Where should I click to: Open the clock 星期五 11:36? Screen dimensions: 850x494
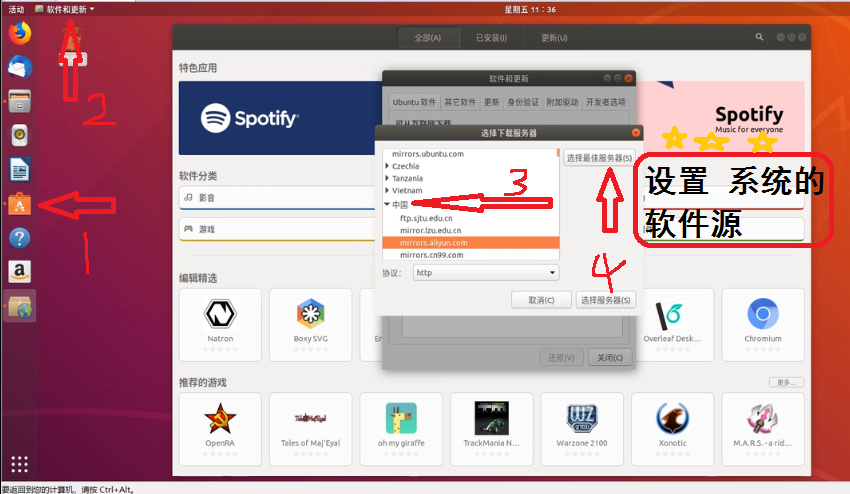[530, 9]
